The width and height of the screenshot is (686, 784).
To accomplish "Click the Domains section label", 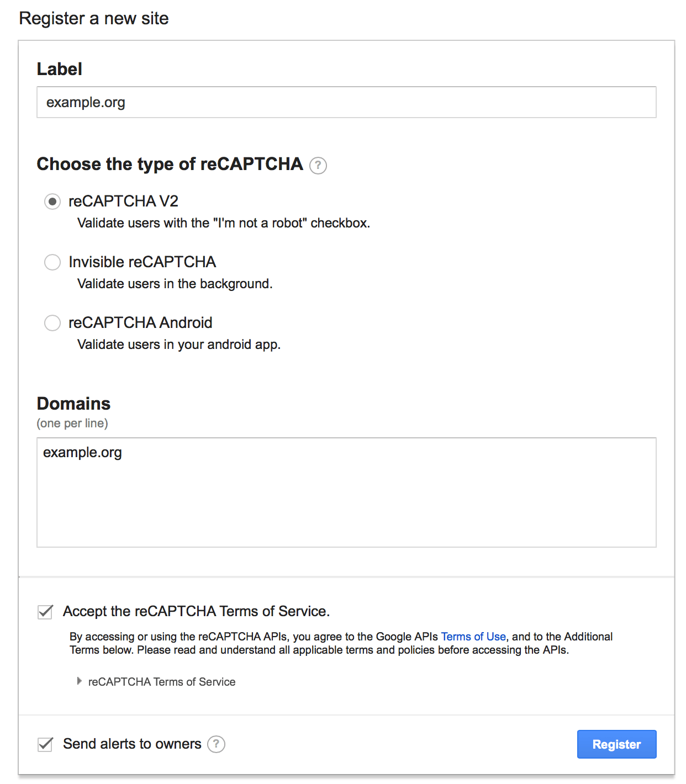I will tap(73, 404).
